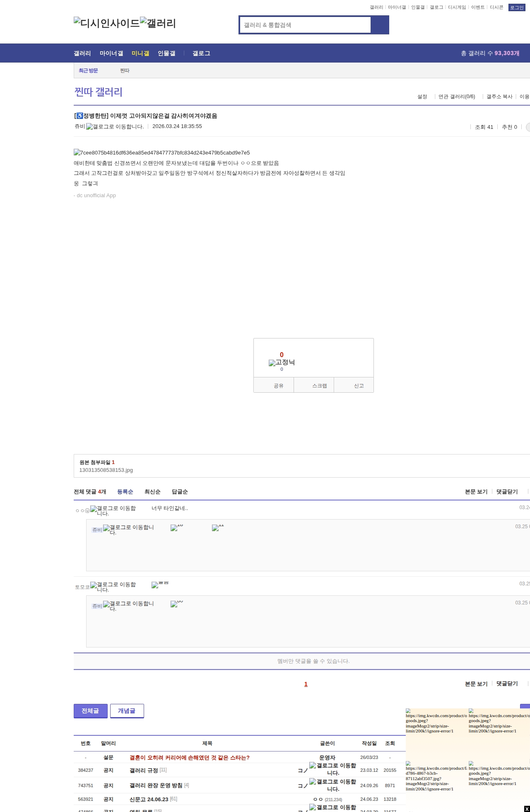Open the 갤러리 규정 notice post
The image size is (530, 812).
click(x=144, y=771)
